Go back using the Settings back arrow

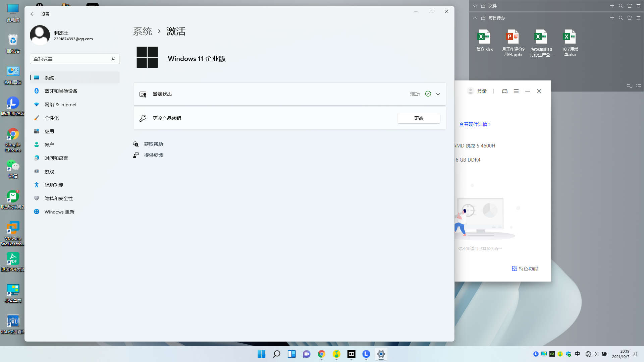tap(32, 14)
